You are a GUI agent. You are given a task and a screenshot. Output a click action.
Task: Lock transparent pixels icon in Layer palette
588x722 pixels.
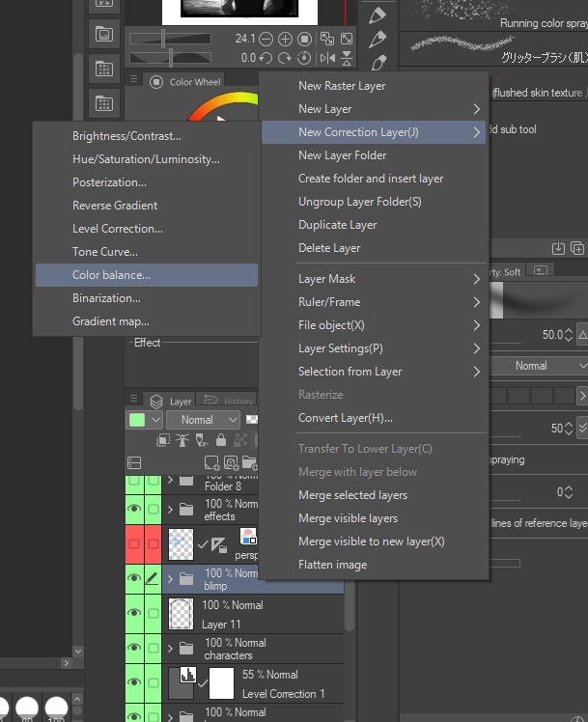pyautogui.click(x=240, y=440)
